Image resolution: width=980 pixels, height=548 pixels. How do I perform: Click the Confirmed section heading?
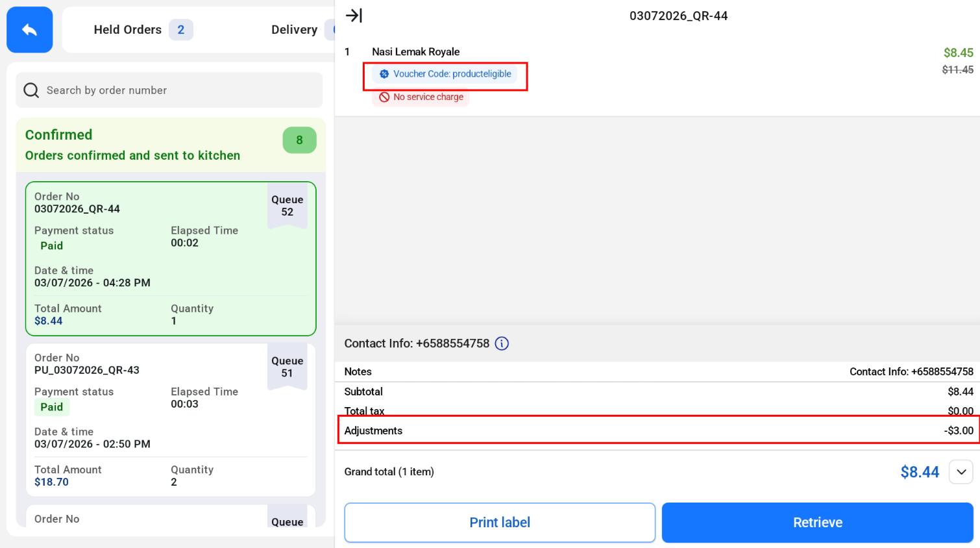pyautogui.click(x=59, y=135)
